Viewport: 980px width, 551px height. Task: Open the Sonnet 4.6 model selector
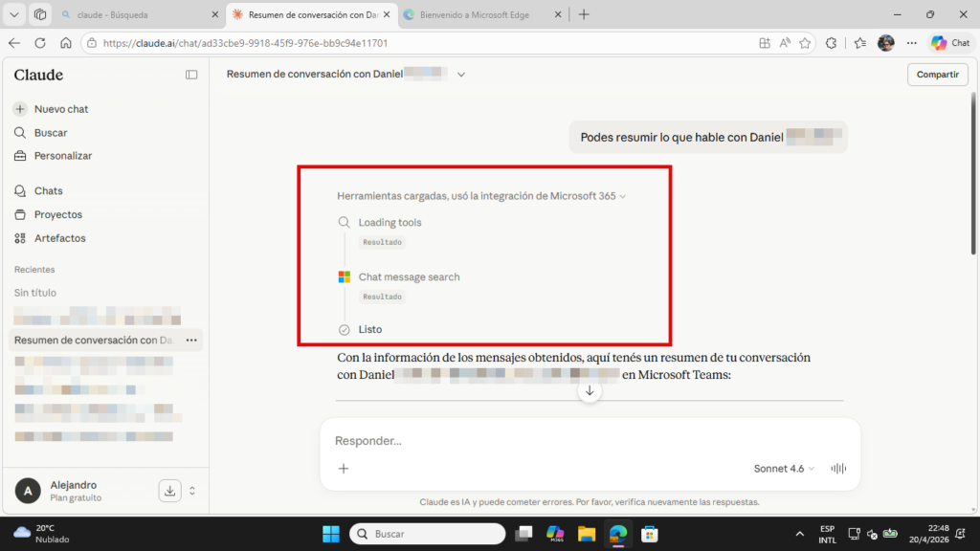click(784, 469)
